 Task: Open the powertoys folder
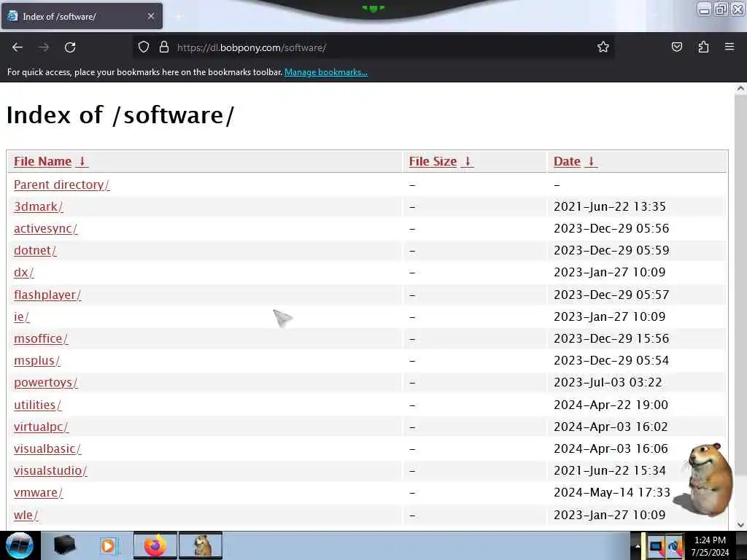[46, 382]
